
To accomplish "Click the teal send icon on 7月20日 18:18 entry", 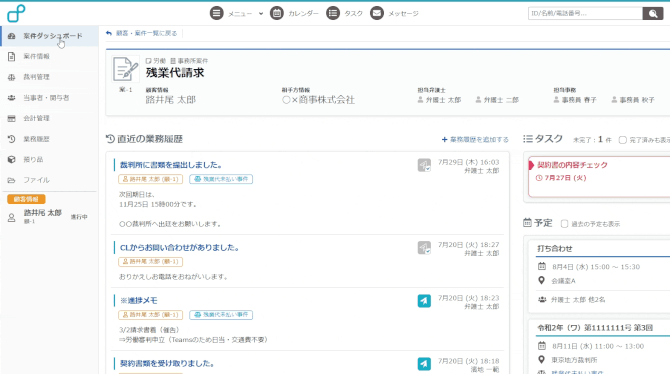I will coord(424,364).
